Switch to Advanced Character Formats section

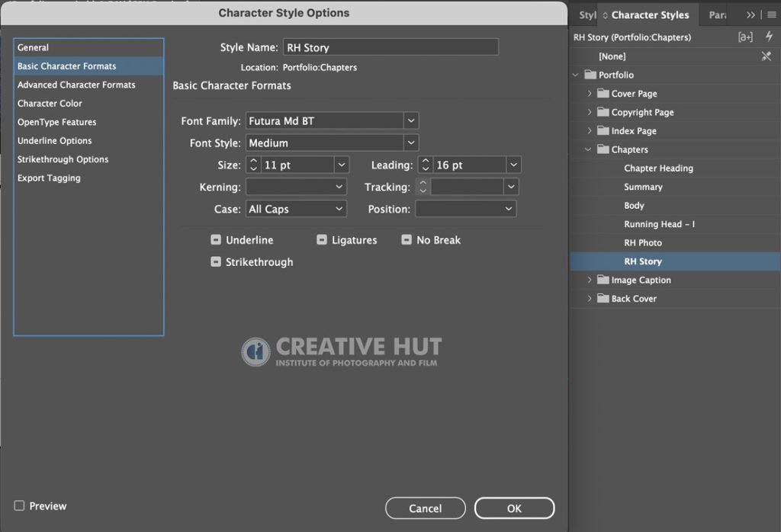(76, 85)
